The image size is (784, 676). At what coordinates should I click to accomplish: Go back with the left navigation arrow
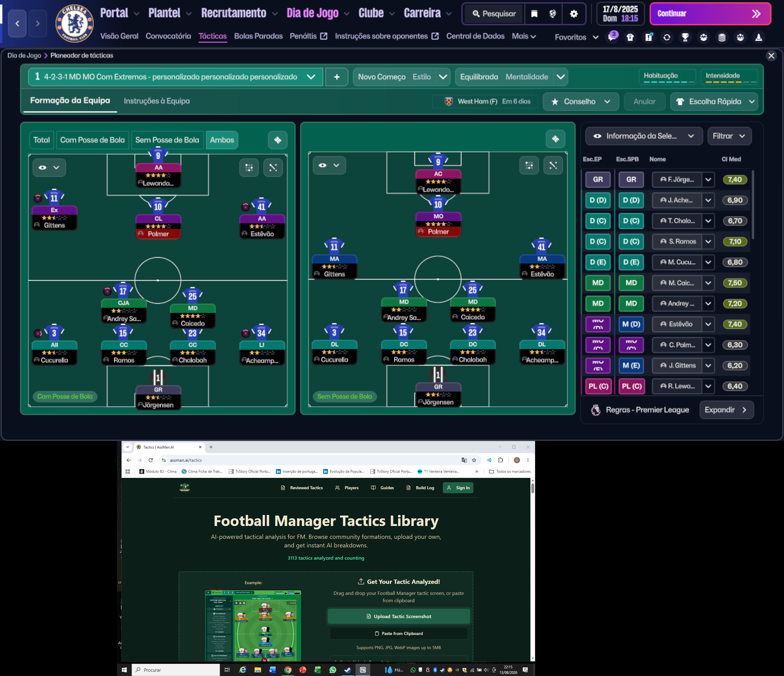pos(17,24)
